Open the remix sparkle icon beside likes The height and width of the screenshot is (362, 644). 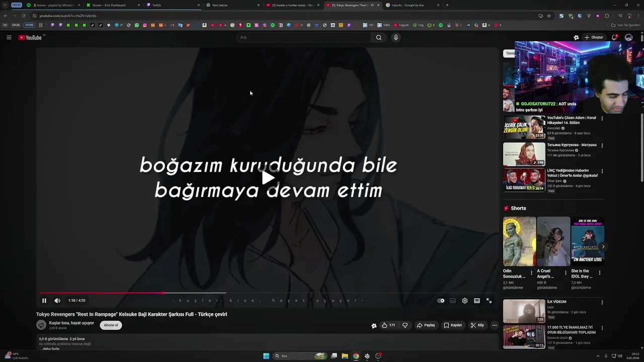point(374,325)
